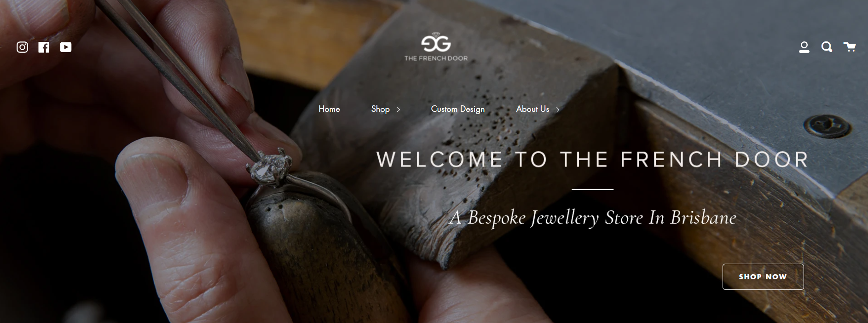Viewport: 868px width, 323px height.
Task: Open the YouTube channel icon
Action: click(x=66, y=47)
